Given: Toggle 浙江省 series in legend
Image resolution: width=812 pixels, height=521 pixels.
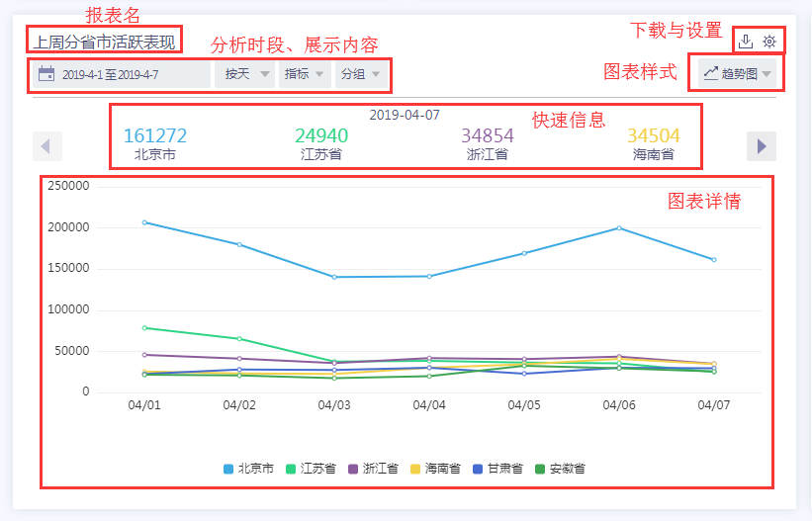Looking at the screenshot, I should click(373, 469).
